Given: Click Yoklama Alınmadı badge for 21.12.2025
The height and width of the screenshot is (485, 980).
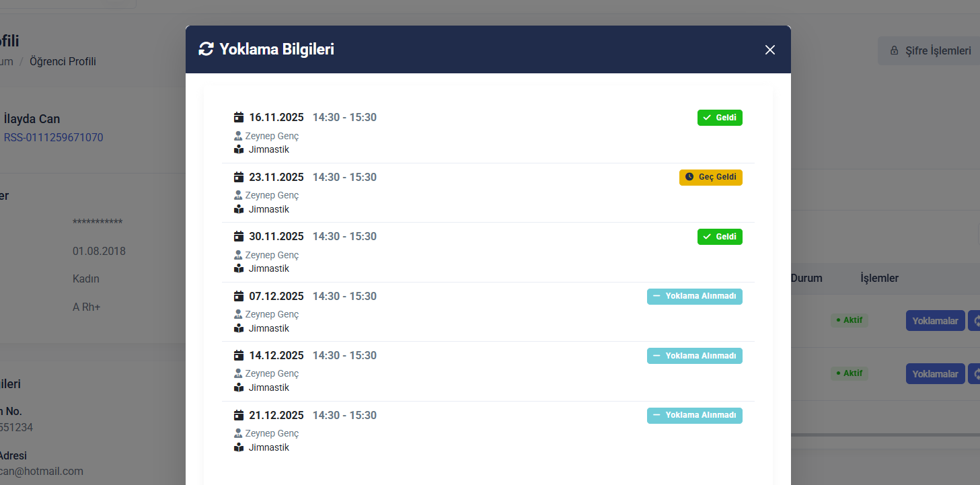Looking at the screenshot, I should click(694, 416).
